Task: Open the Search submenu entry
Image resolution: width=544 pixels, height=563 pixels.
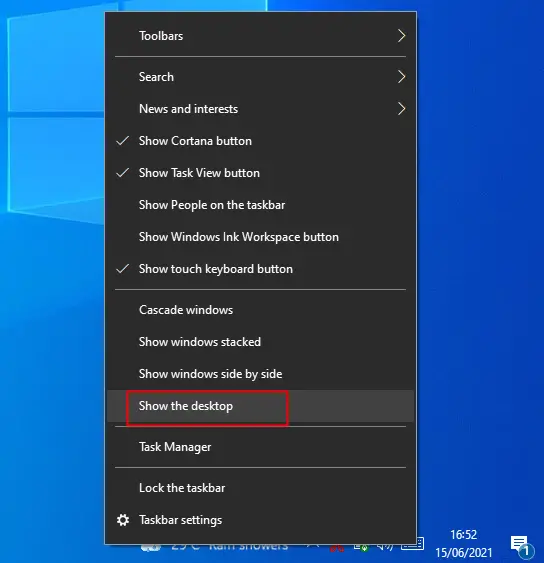Action: click(x=261, y=76)
